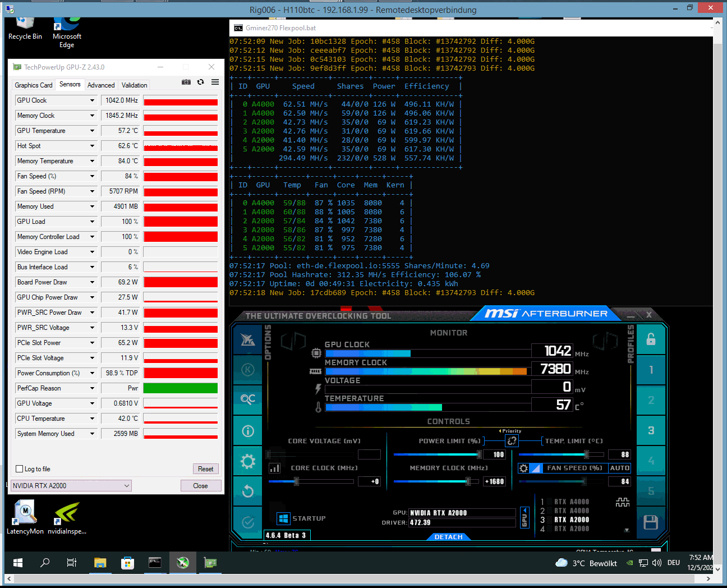The image size is (727, 588).
Task: Open fan settings gear next to Fan Speed
Action: coord(523,468)
